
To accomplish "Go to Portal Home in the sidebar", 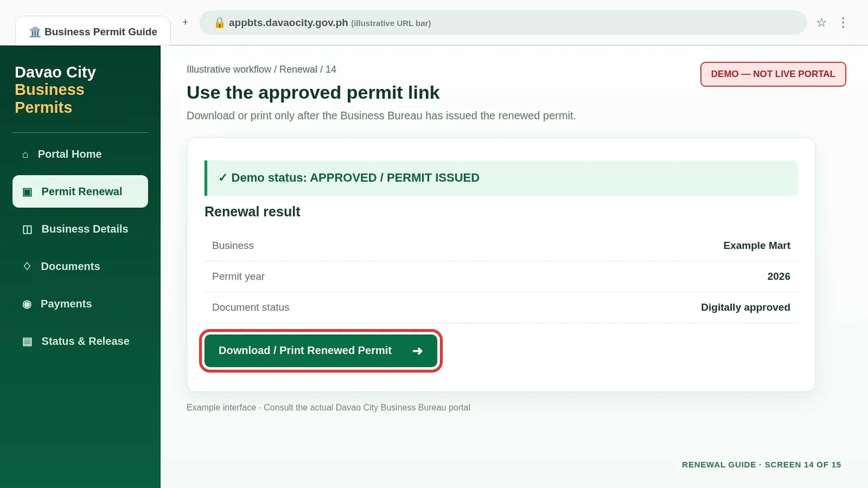I will [80, 154].
